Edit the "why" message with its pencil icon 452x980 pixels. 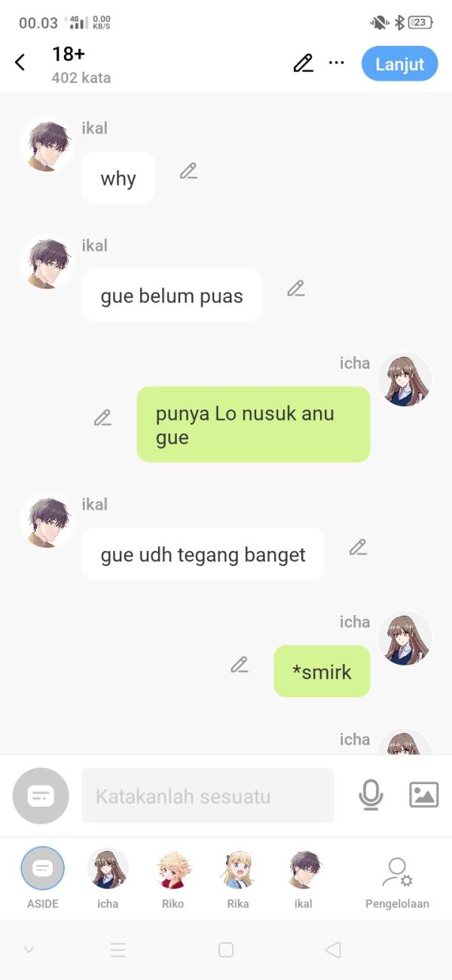point(188,171)
